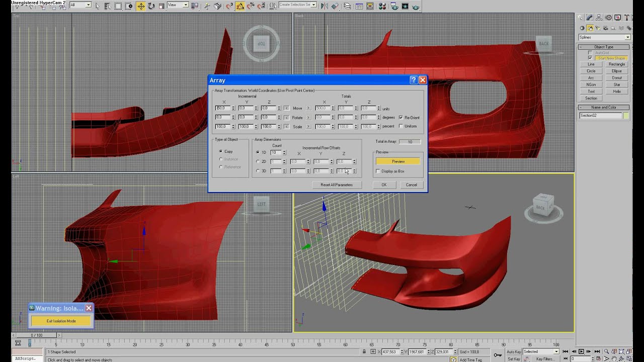The width and height of the screenshot is (644, 362).
Task: Click the Align tool icon
Action: [x=335, y=6]
